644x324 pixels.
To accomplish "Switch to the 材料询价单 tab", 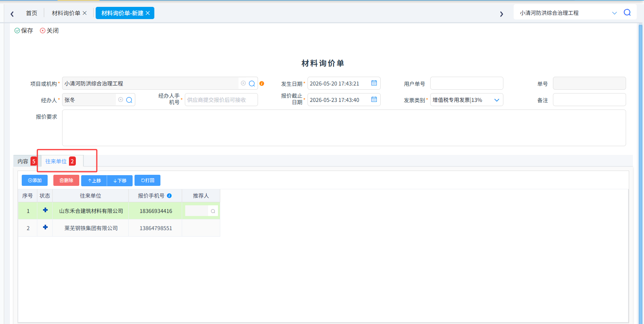I will 66,13.
